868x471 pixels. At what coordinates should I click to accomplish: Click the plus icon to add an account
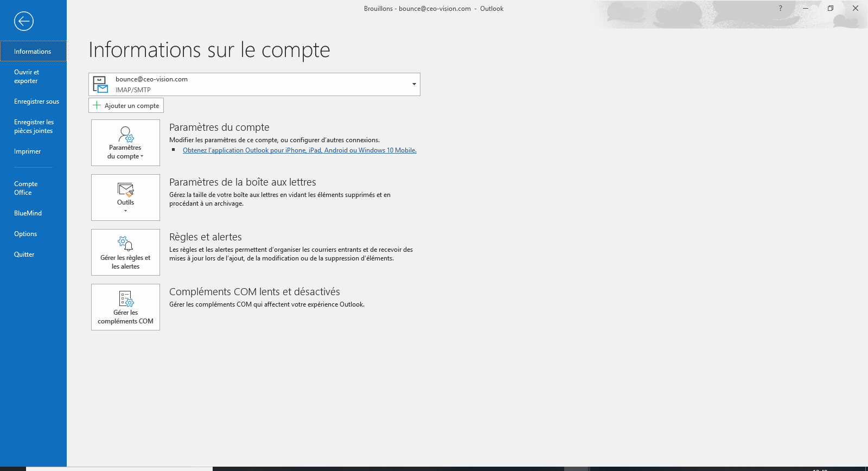97,105
